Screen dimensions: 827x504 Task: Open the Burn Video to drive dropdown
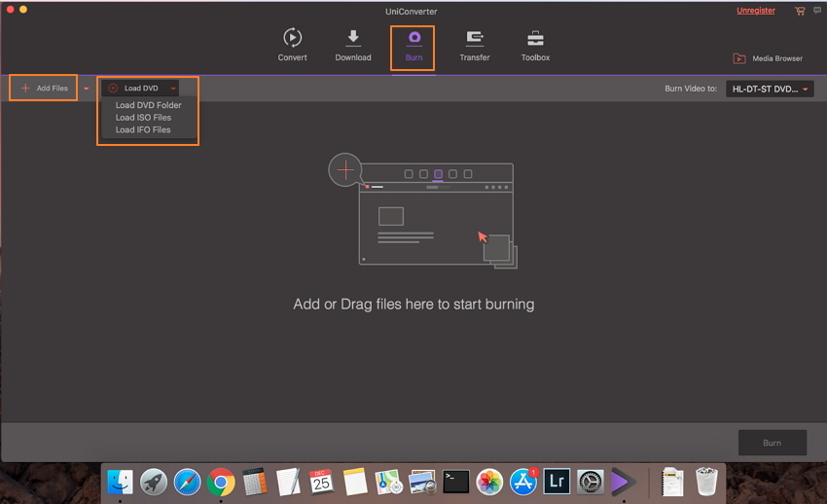pos(770,89)
